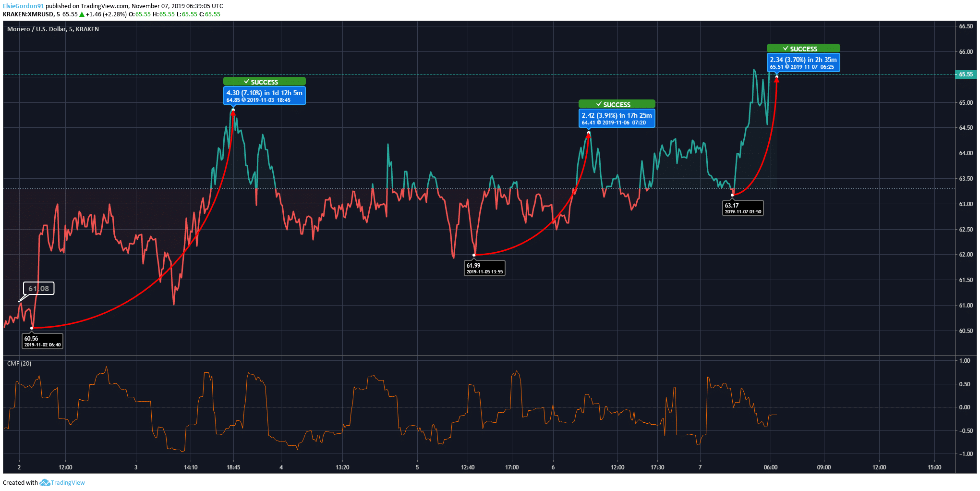Click the 61.99 start price label dated 2019-11-05
The width and height of the screenshot is (980, 491).
coord(484,268)
